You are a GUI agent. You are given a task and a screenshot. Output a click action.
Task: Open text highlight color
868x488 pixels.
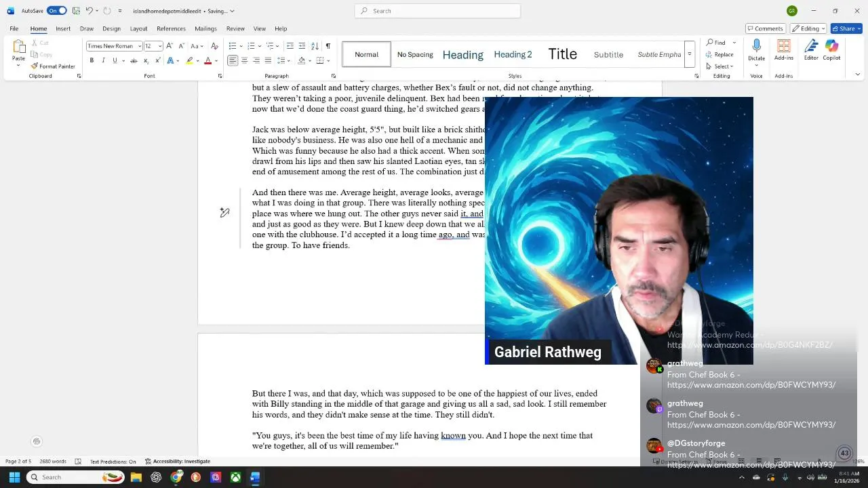[x=190, y=60]
